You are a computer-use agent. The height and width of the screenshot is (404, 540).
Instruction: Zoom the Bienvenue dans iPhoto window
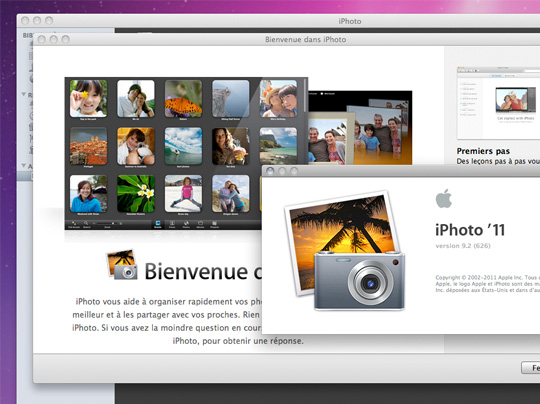click(x=65, y=39)
